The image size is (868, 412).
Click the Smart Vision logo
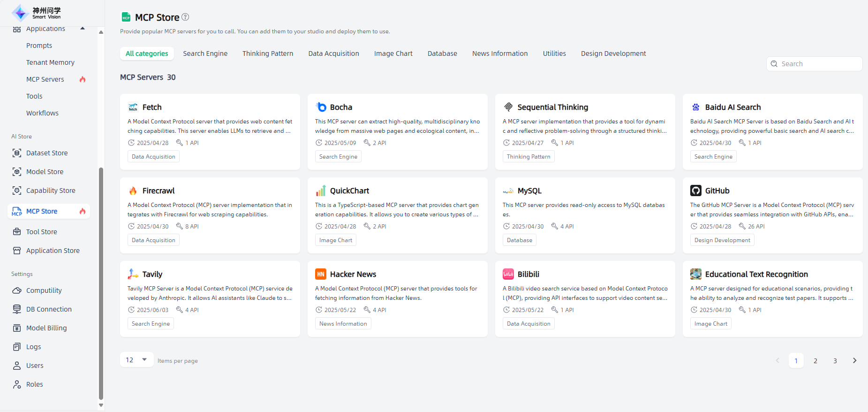pyautogui.click(x=36, y=13)
